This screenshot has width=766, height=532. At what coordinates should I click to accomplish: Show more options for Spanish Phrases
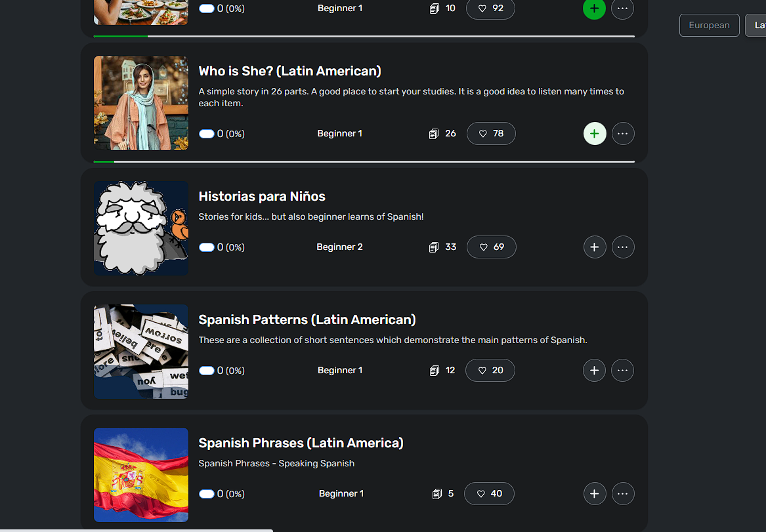pyautogui.click(x=623, y=494)
